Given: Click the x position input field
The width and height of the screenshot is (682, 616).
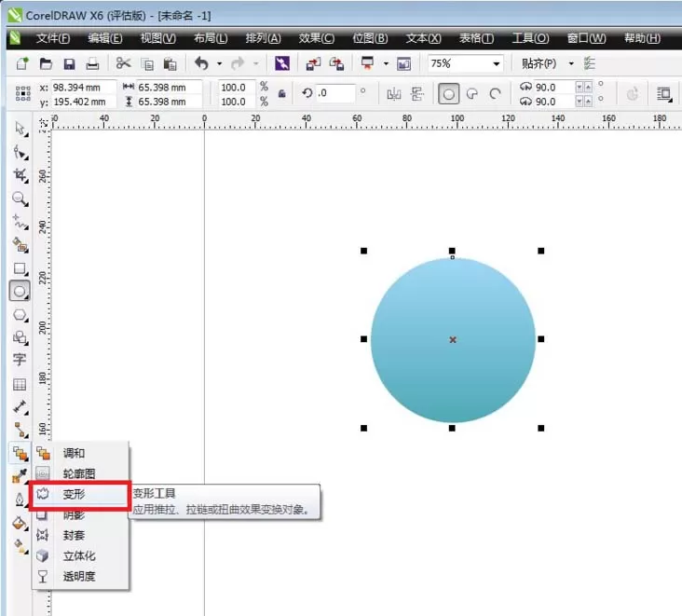Looking at the screenshot, I should (84, 88).
